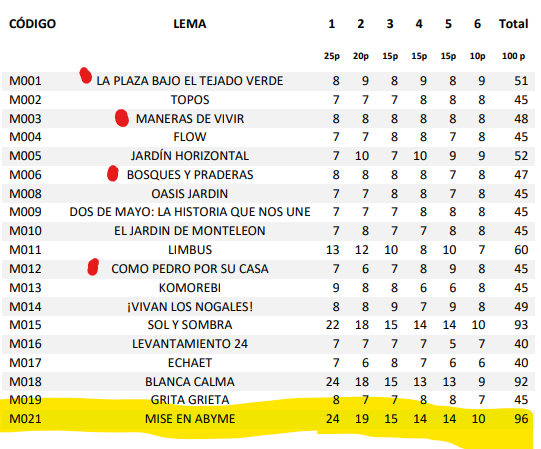Select the red mark before BOSQUES Y PRADERAS
Viewport: 541px width, 449px height.
pyautogui.click(x=113, y=173)
